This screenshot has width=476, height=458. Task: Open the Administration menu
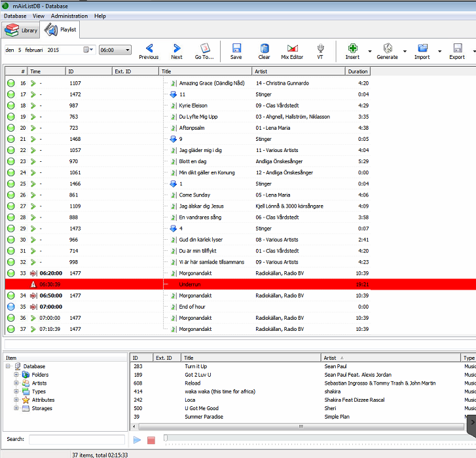[x=69, y=16]
